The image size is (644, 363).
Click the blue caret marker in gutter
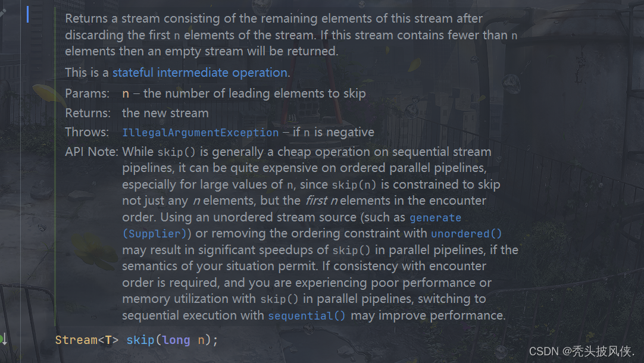27,14
